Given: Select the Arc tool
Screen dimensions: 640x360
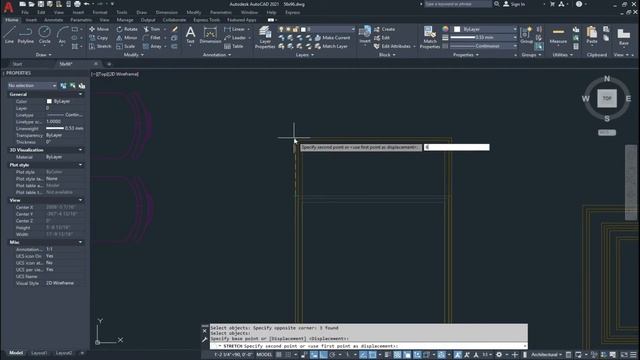Looking at the screenshot, I should [x=62, y=35].
